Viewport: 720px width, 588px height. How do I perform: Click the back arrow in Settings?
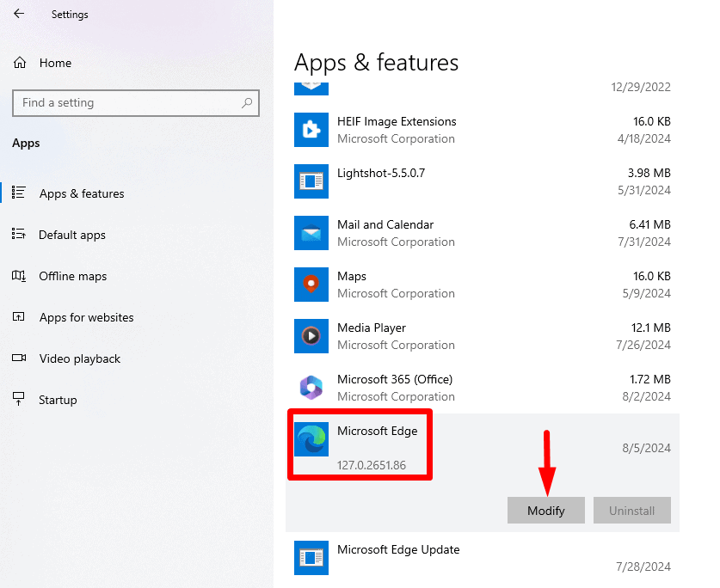coord(19,14)
